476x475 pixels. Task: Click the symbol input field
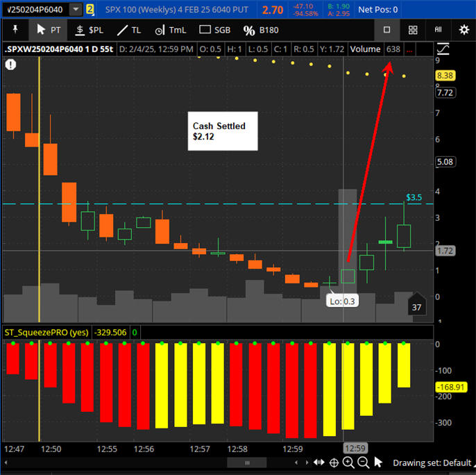pos(35,10)
